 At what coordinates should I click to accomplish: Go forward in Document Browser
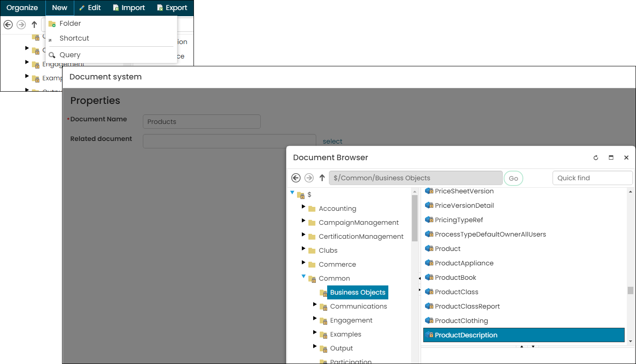[x=309, y=178]
